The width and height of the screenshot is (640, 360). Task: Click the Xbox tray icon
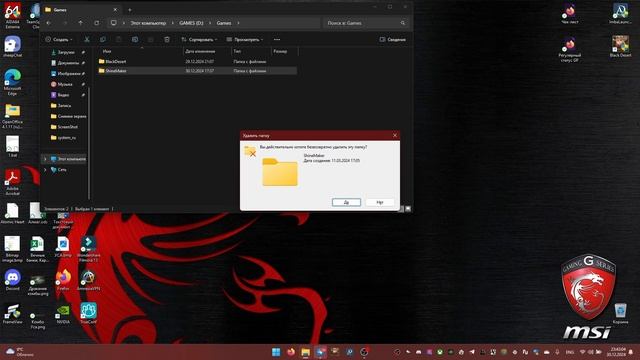[440, 352]
